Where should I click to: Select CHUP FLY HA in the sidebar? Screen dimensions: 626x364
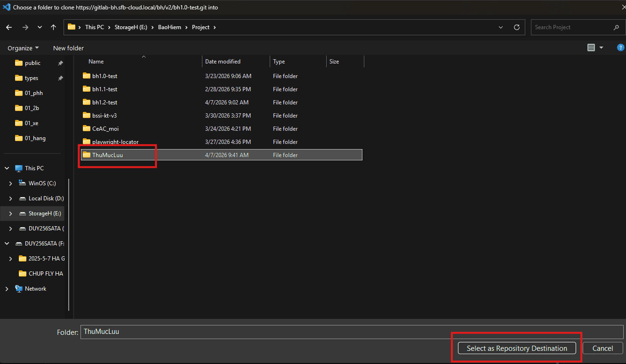(x=40, y=274)
